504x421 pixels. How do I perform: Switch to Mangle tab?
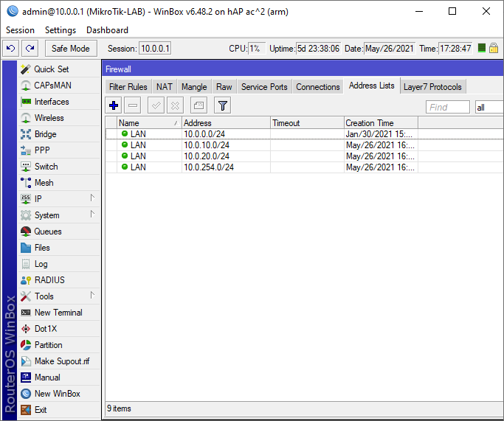(x=194, y=87)
